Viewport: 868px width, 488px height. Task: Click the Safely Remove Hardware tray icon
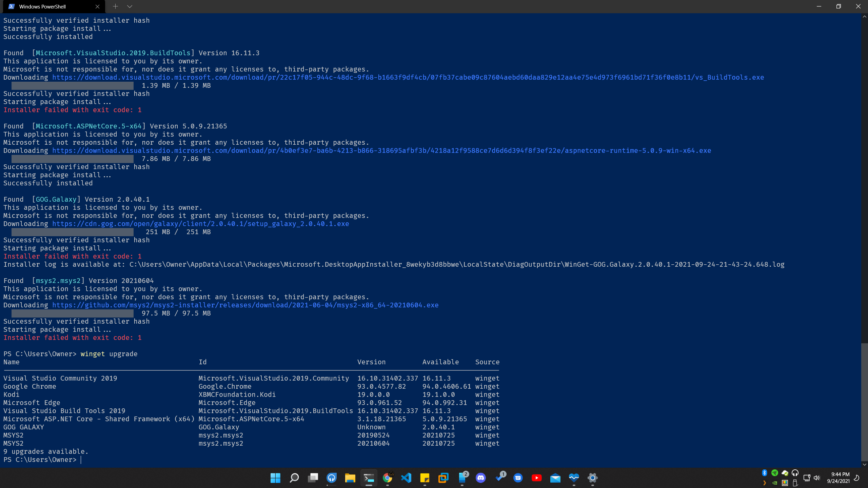pos(795,483)
